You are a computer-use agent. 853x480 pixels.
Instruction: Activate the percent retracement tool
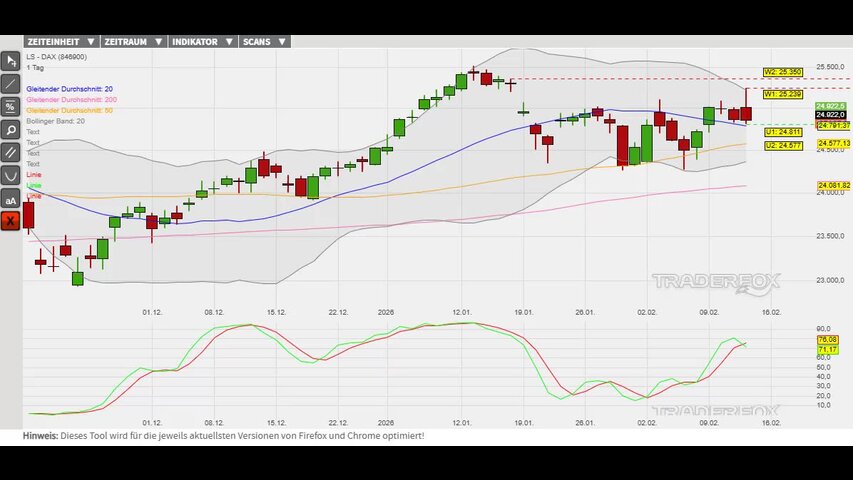point(11,107)
